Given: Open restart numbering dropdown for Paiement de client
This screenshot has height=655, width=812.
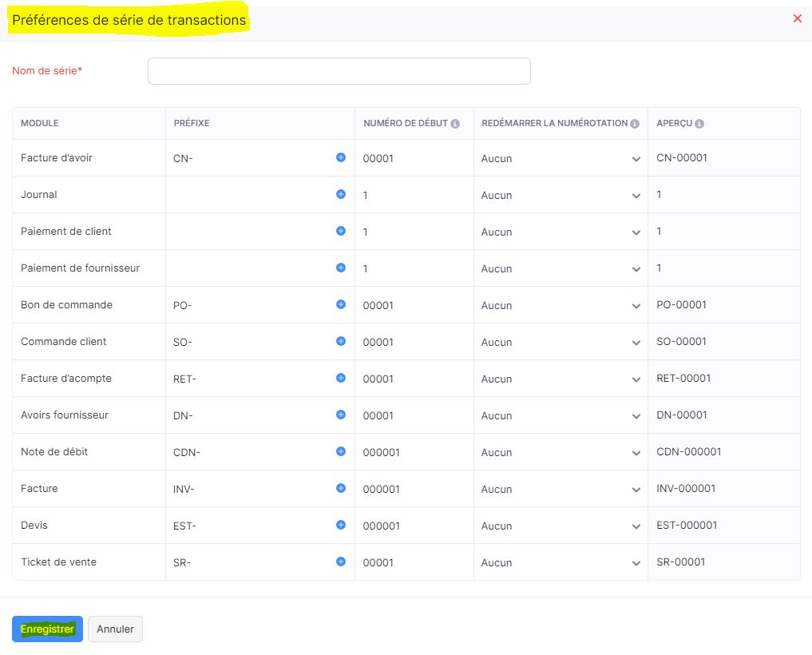Looking at the screenshot, I should pos(560,232).
